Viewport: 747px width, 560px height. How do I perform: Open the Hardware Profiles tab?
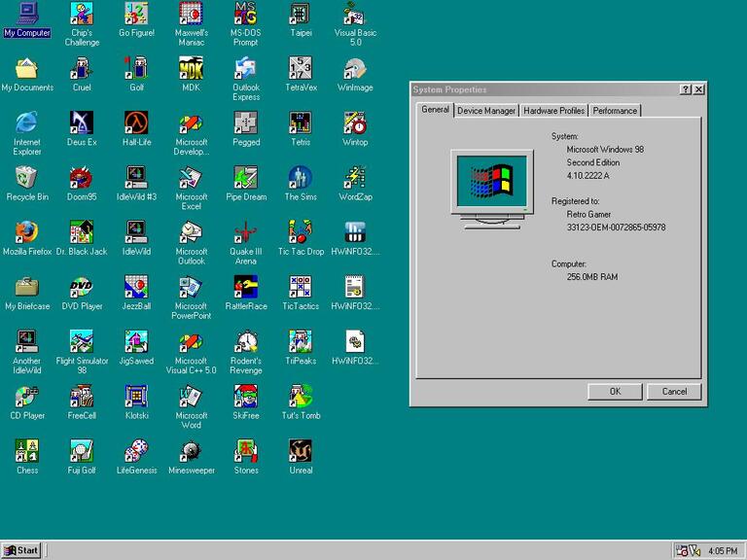pyautogui.click(x=553, y=111)
